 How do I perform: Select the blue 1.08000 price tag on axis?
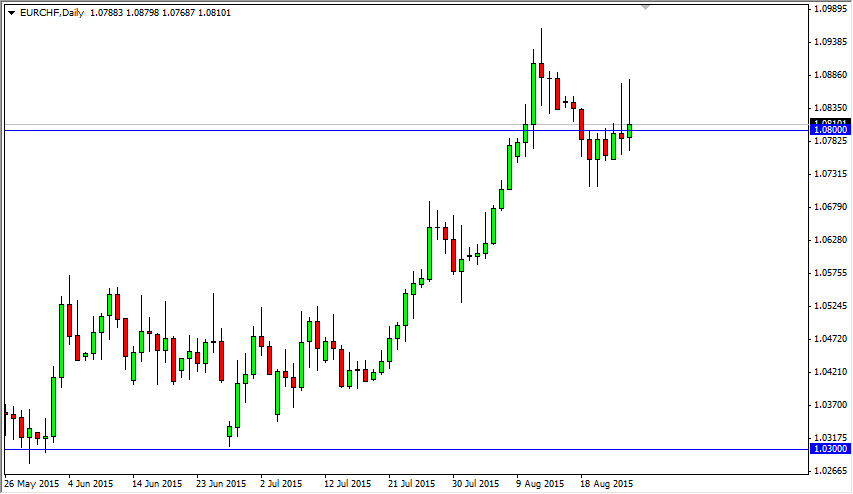(830, 130)
